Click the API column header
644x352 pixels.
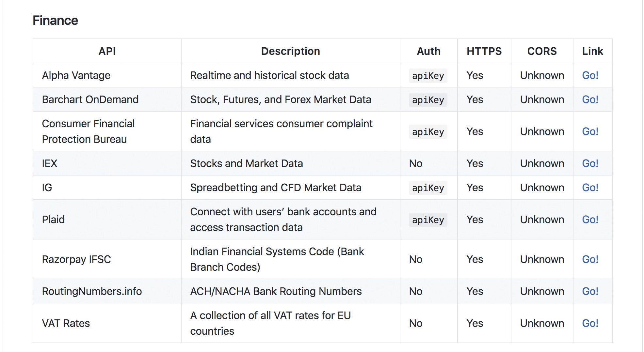pos(106,51)
